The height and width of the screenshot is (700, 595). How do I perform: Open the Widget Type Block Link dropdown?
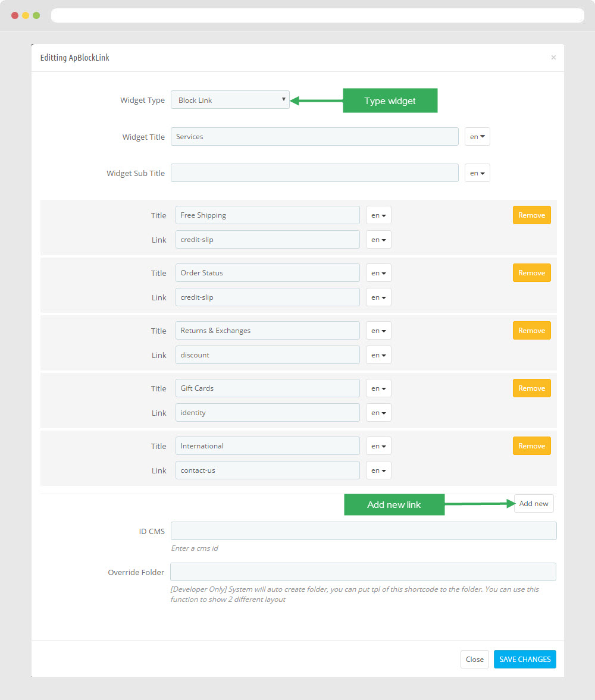tap(230, 99)
